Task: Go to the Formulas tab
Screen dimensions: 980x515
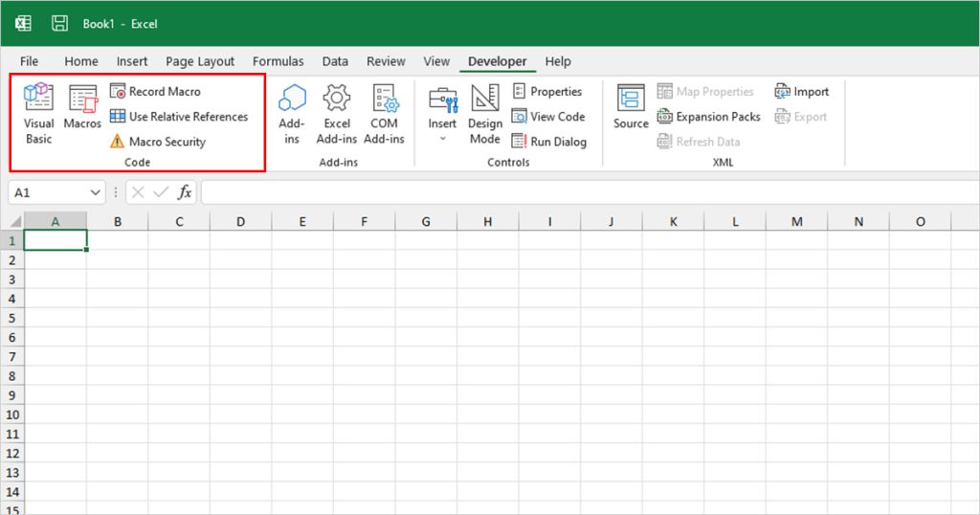Action: 278,61
